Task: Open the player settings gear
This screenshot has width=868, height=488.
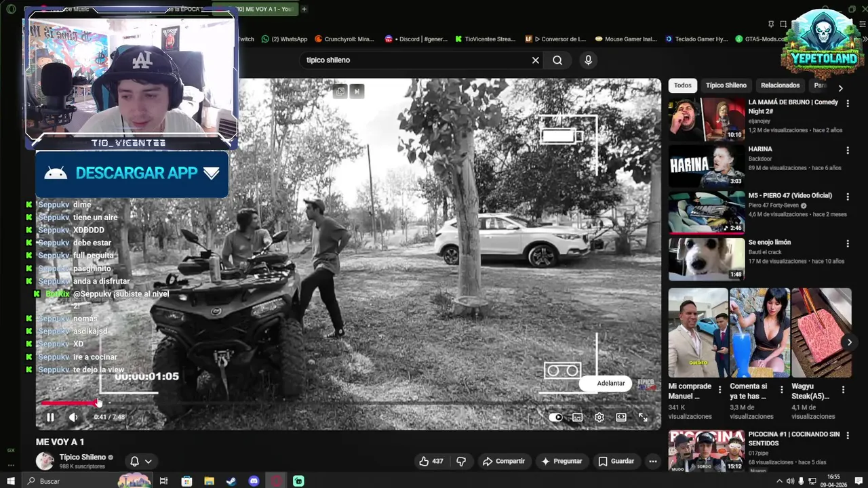Action: pos(599,418)
